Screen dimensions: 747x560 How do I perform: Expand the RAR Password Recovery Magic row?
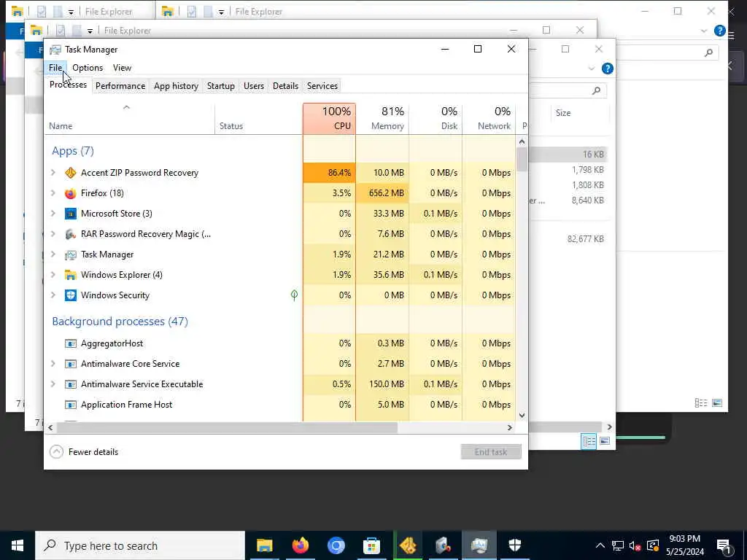click(x=53, y=234)
